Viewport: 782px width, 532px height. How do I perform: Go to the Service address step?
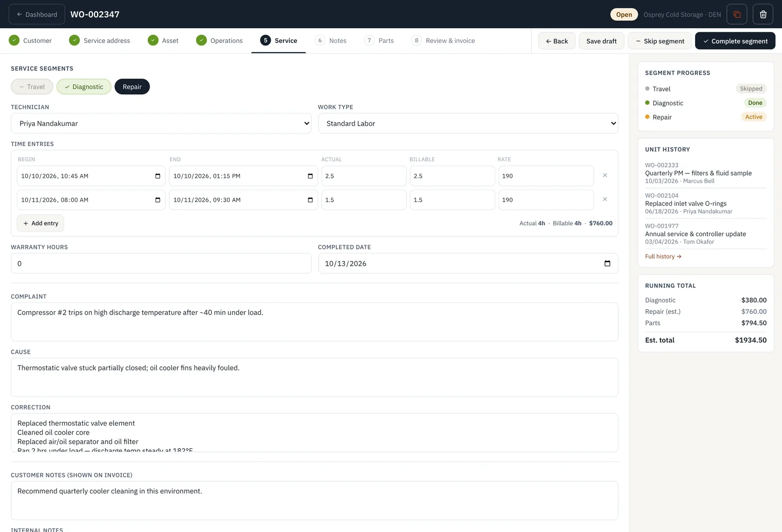click(x=100, y=41)
